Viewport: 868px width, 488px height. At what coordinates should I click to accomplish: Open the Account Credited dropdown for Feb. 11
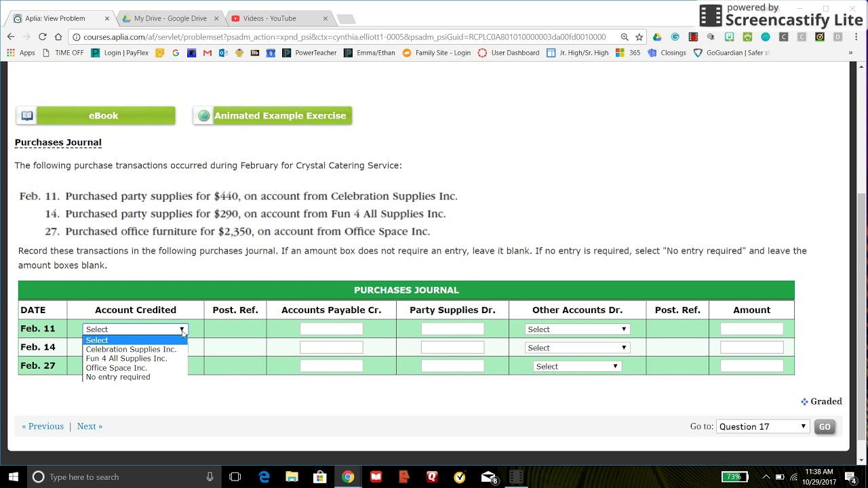135,329
